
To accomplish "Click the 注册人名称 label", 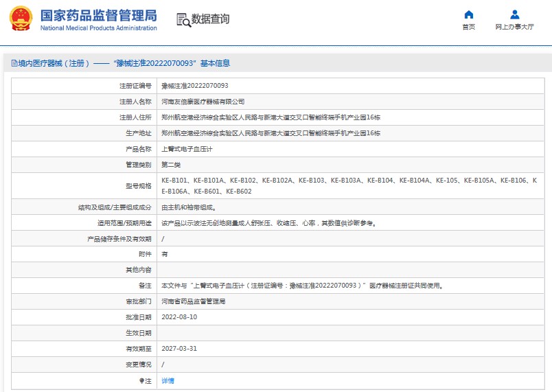I will tap(135, 102).
